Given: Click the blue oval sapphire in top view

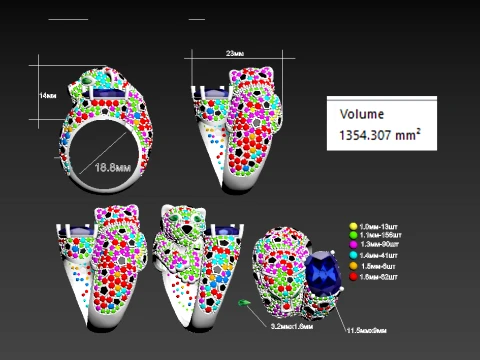Looking at the screenshot, I should 322,274.
